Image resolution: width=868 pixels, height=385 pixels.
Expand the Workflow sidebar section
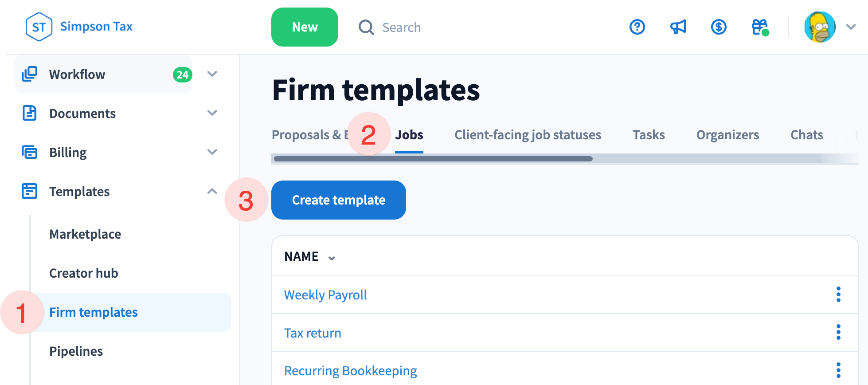click(212, 74)
